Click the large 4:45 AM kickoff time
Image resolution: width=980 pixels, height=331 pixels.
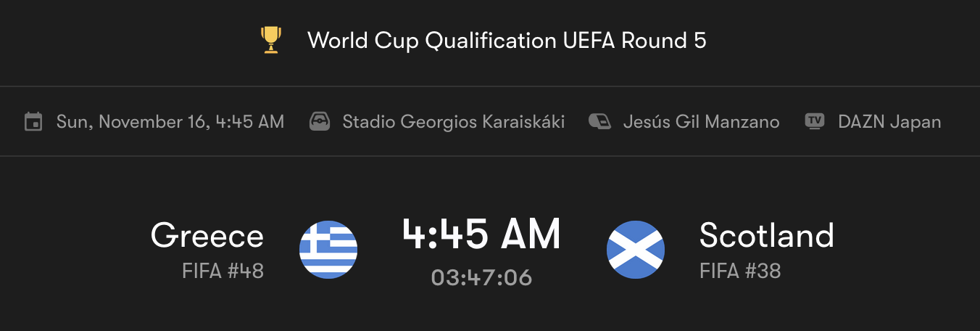point(481,234)
